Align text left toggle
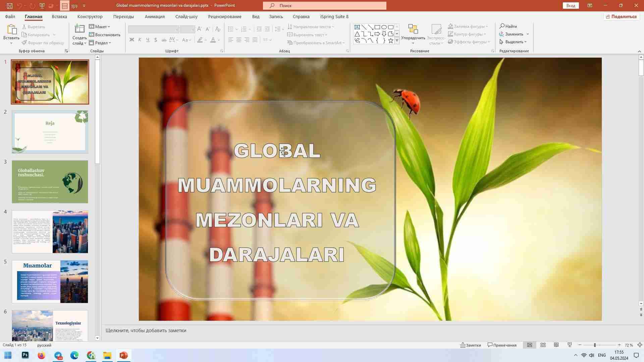644x362 pixels. click(230, 40)
